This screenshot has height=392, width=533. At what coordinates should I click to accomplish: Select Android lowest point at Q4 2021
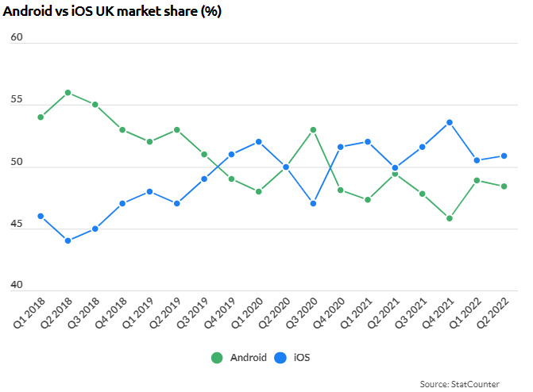(450, 218)
